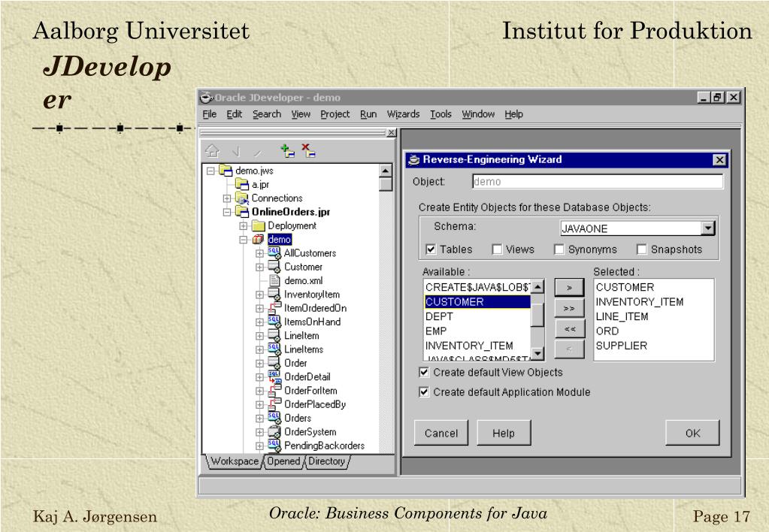Click the Connections node icon
This screenshot has width=769, height=532.
tap(242, 198)
